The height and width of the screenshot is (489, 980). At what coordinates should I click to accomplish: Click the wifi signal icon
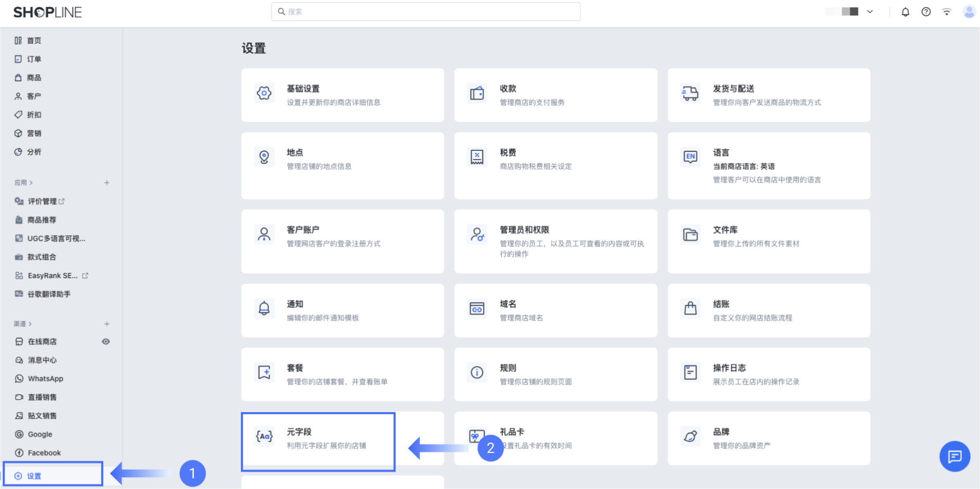point(946,12)
